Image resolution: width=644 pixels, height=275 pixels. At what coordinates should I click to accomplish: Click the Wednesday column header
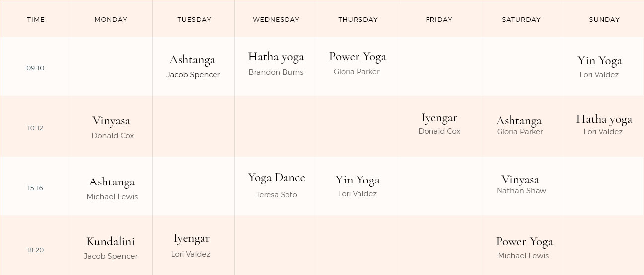tap(276, 20)
